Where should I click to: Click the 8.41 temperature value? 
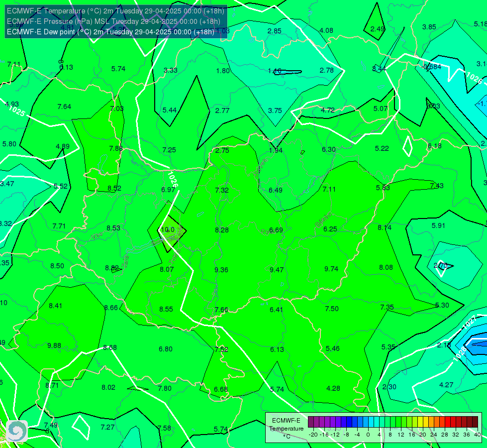pyautogui.click(x=56, y=306)
